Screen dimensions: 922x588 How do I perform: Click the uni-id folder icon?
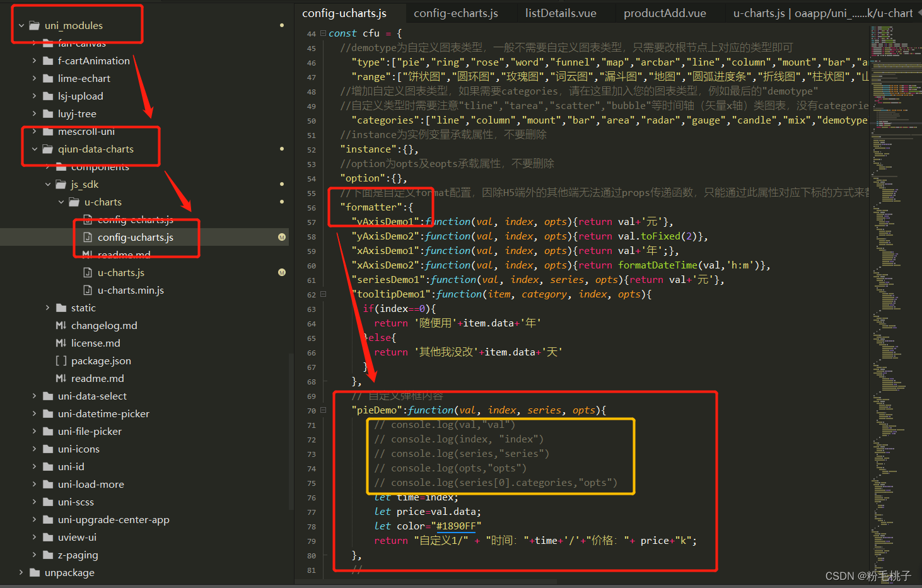coord(48,467)
